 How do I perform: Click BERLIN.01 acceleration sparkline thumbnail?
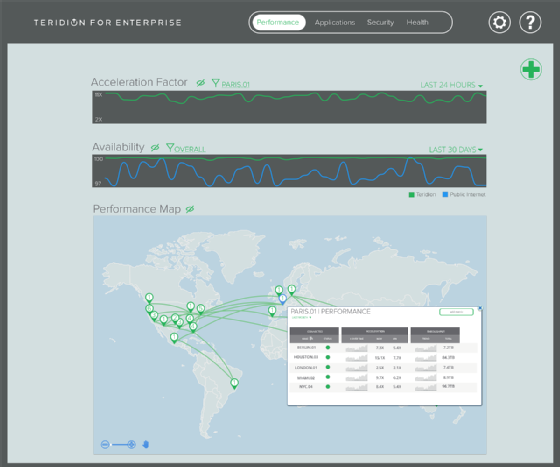(356, 348)
